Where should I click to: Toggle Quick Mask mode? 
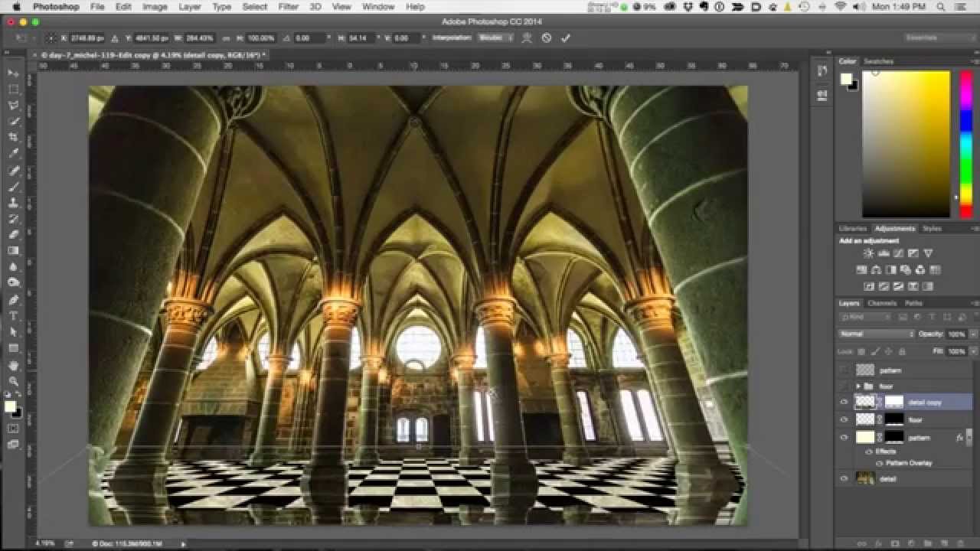point(13,429)
